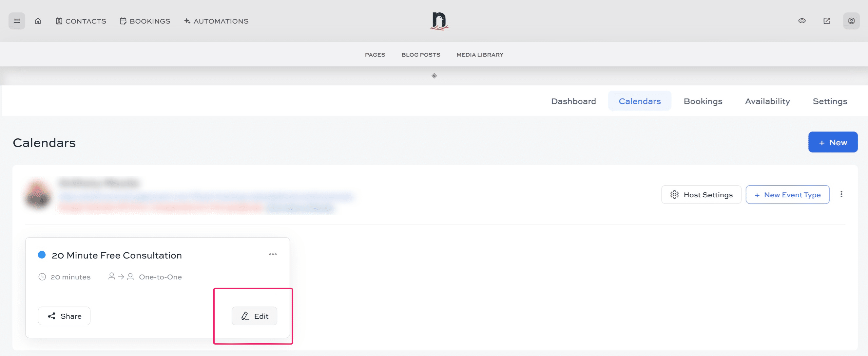868x356 pixels.
Task: Open the hamburger menu icon
Action: [x=16, y=21]
